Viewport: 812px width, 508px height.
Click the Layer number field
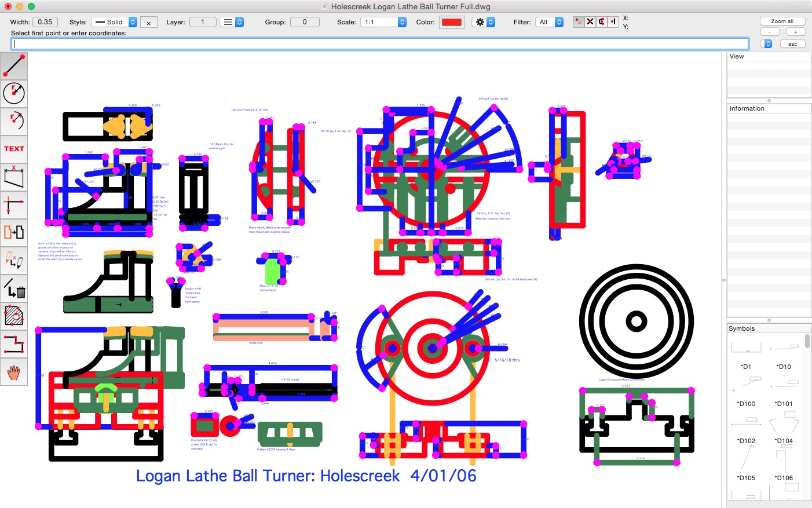click(203, 22)
